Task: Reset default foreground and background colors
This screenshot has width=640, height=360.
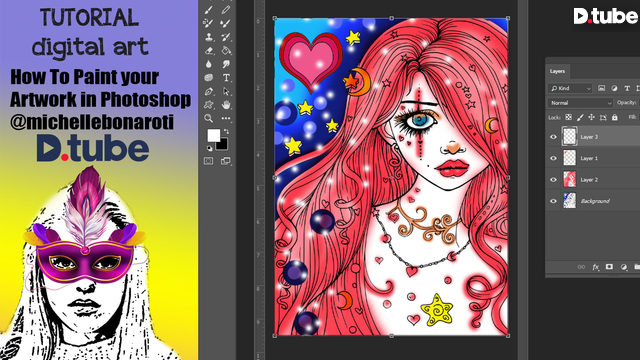Action: [x=209, y=149]
